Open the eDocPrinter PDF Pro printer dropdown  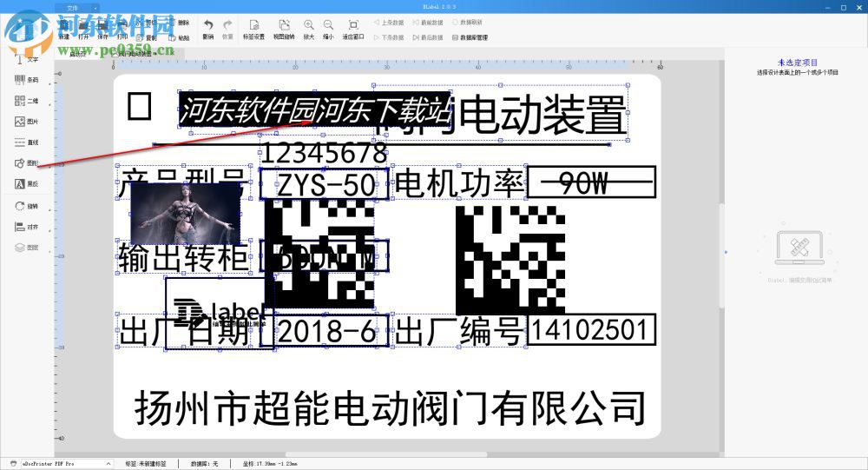pyautogui.click(x=66, y=463)
